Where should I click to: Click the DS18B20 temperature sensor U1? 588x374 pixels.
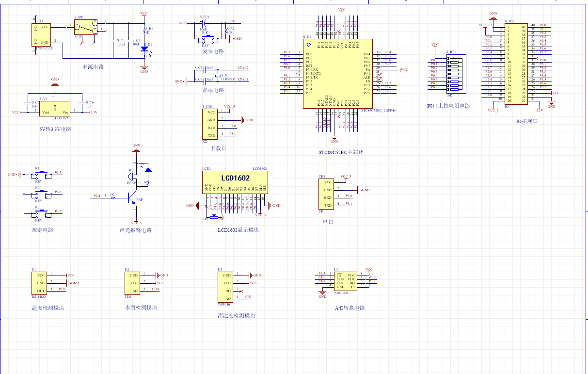39,282
